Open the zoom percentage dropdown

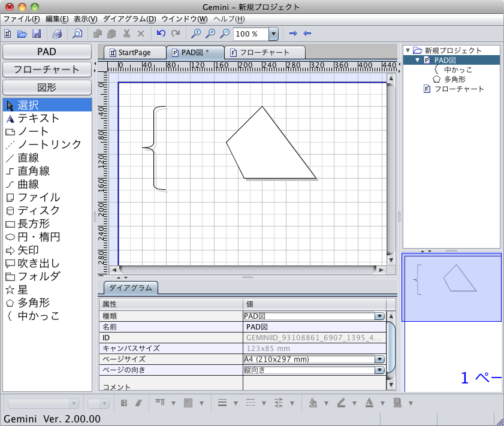tap(273, 34)
